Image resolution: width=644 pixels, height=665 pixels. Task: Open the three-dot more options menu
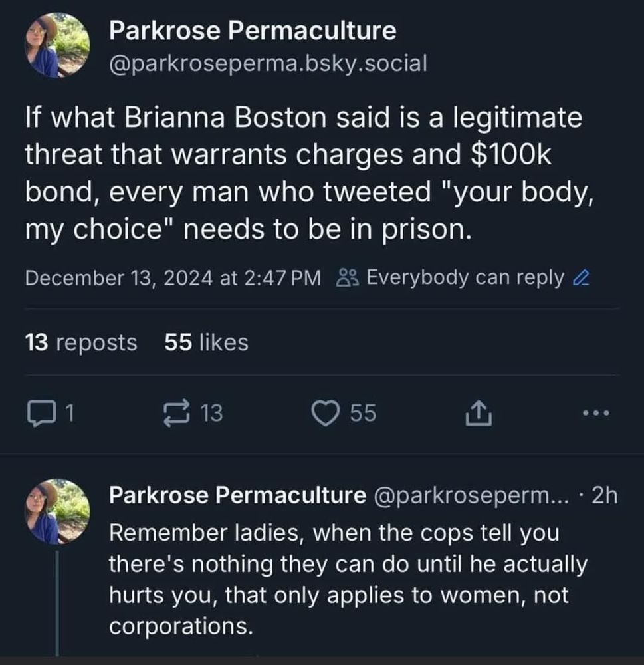(x=595, y=414)
